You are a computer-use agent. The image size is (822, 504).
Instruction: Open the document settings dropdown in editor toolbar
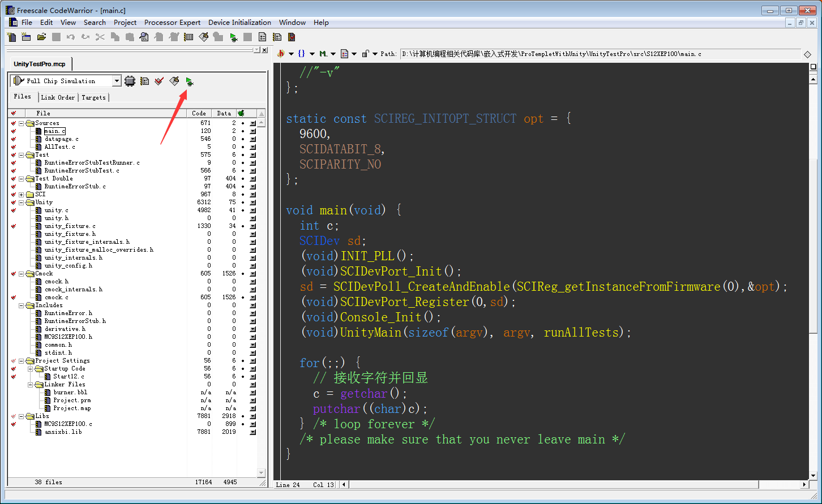click(348, 54)
